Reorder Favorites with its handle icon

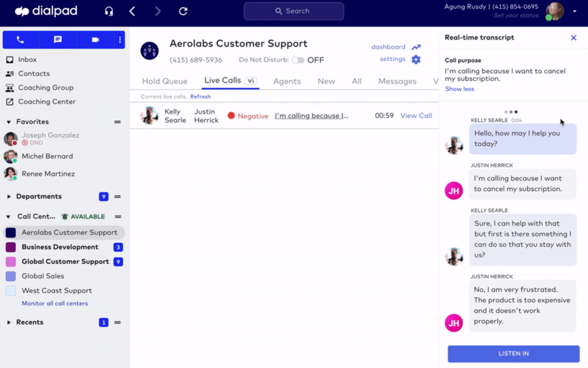click(117, 122)
